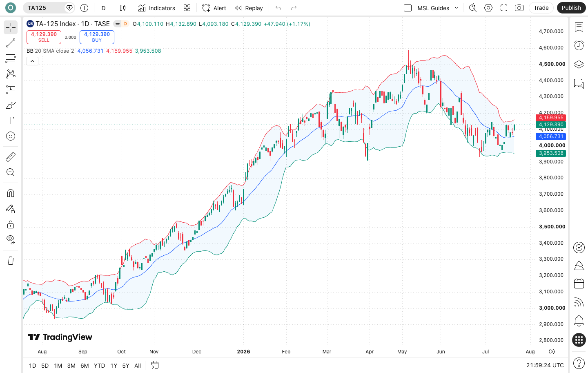Open the alerts clock panel
This screenshot has width=588, height=373.
pos(579,45)
